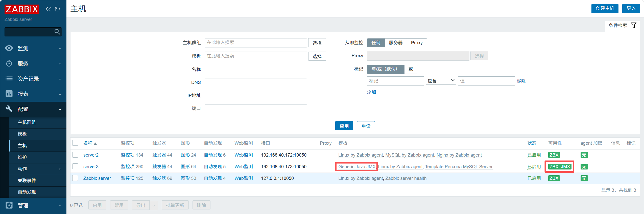Expand the 资产记录 menu chevron

coord(60,79)
